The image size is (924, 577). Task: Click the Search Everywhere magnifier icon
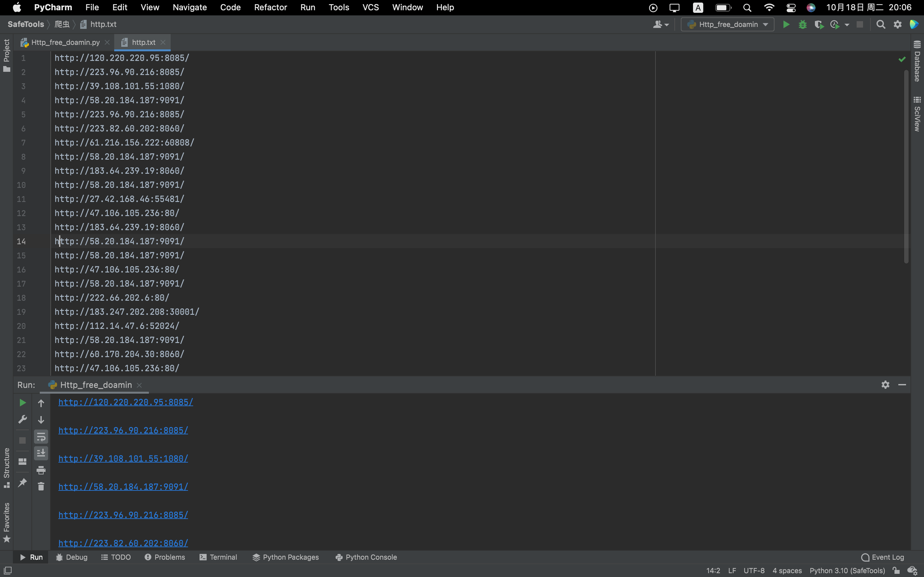click(x=880, y=25)
